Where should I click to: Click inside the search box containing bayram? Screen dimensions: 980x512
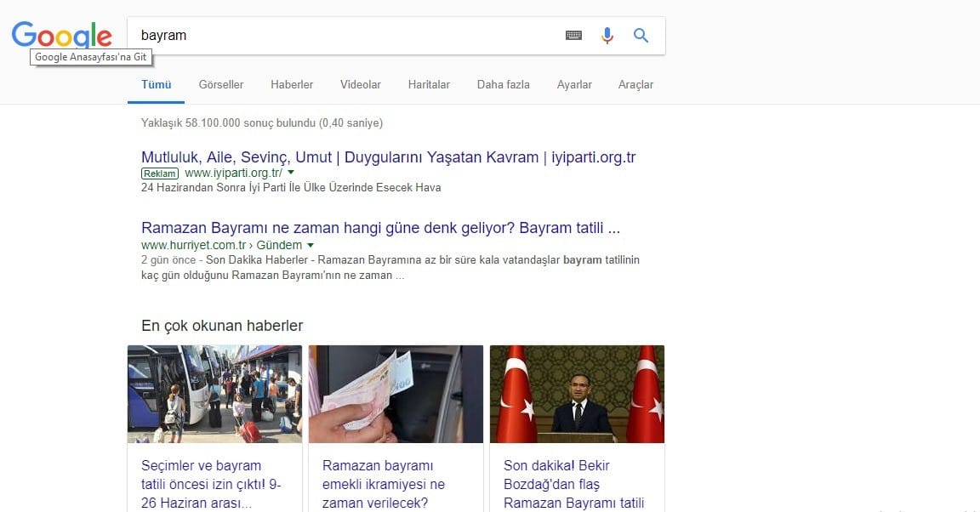(x=340, y=36)
